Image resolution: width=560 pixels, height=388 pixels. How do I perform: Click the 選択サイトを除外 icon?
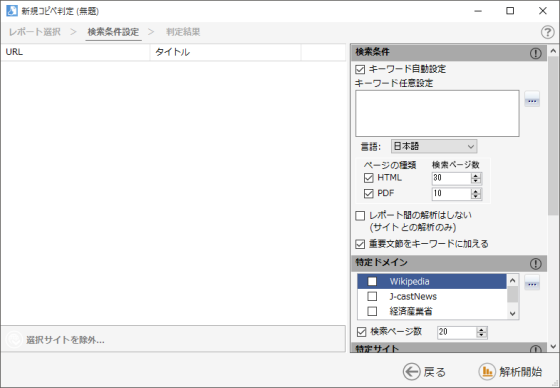(x=15, y=339)
